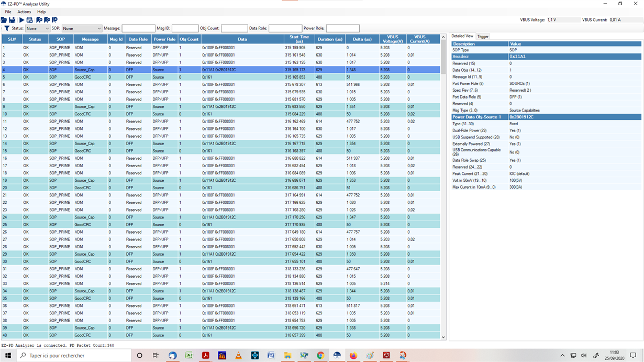Save the capture using the floppy disk icon
The height and width of the screenshot is (362, 644).
coord(12,20)
